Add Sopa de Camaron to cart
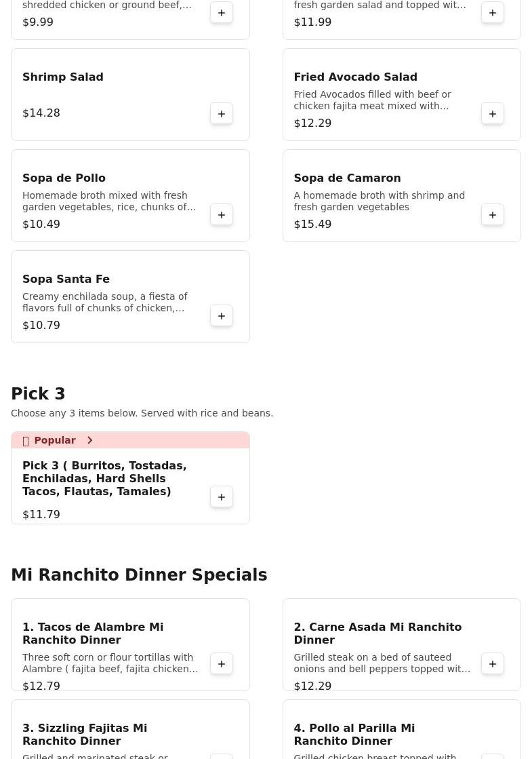Image resolution: width=532 pixels, height=759 pixels. (x=492, y=215)
